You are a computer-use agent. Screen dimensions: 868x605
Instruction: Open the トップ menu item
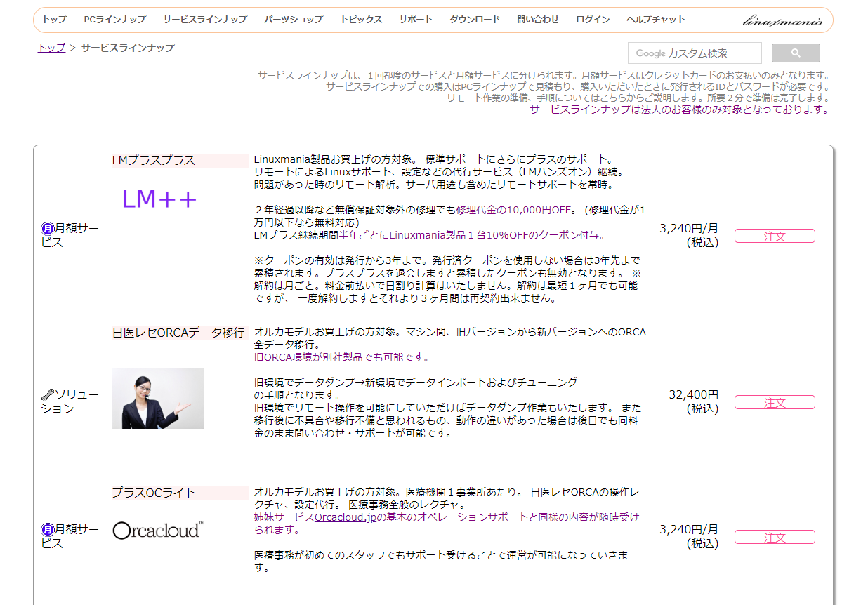pos(55,20)
